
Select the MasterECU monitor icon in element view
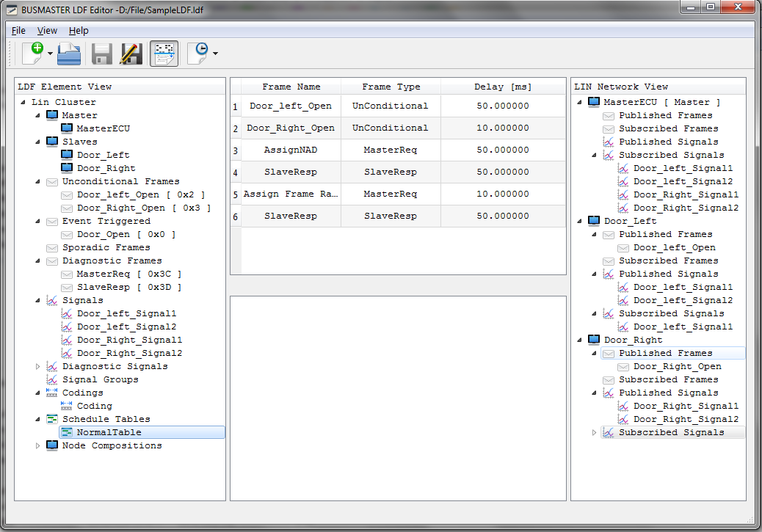67,128
